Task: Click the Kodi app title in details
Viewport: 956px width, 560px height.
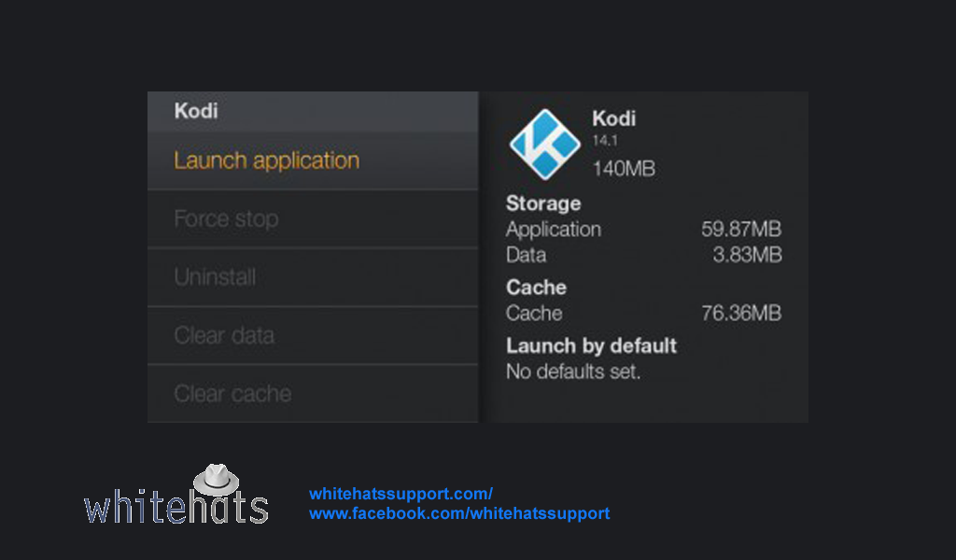Action: coord(614,119)
